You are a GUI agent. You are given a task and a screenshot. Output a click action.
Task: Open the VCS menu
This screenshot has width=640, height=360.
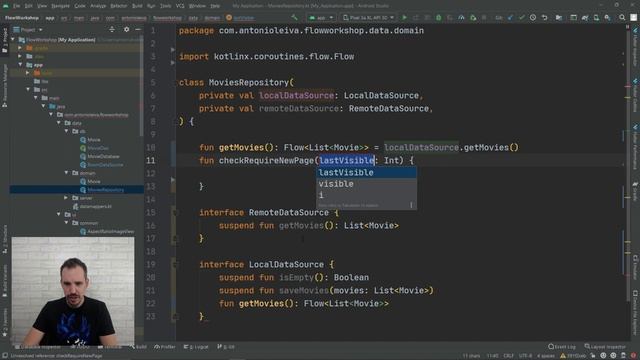(x=180, y=6)
